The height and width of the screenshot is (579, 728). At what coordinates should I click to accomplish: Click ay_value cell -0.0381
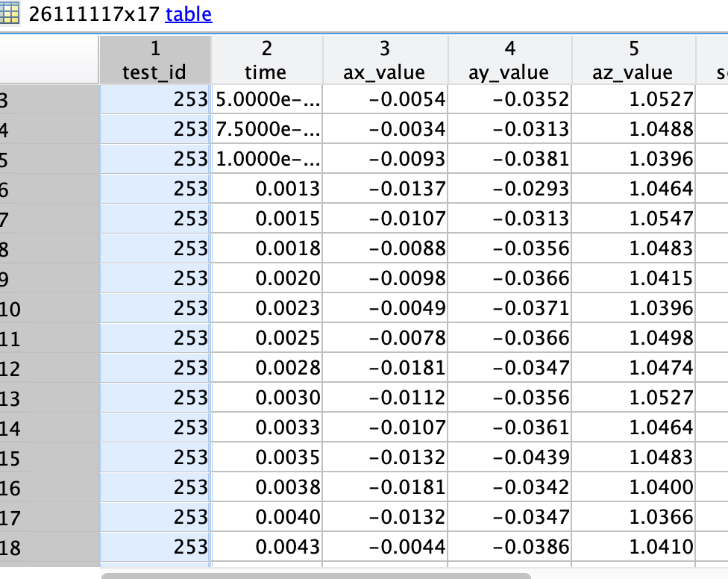[509, 159]
